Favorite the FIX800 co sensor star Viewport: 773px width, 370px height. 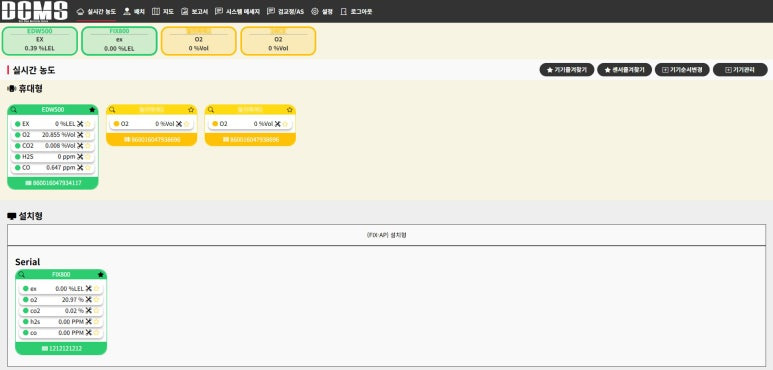97,333
